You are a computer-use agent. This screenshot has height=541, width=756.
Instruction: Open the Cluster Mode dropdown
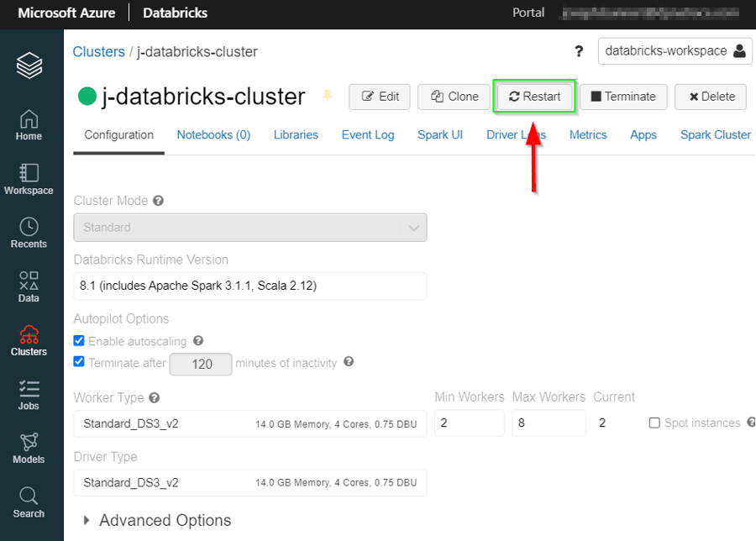(249, 228)
